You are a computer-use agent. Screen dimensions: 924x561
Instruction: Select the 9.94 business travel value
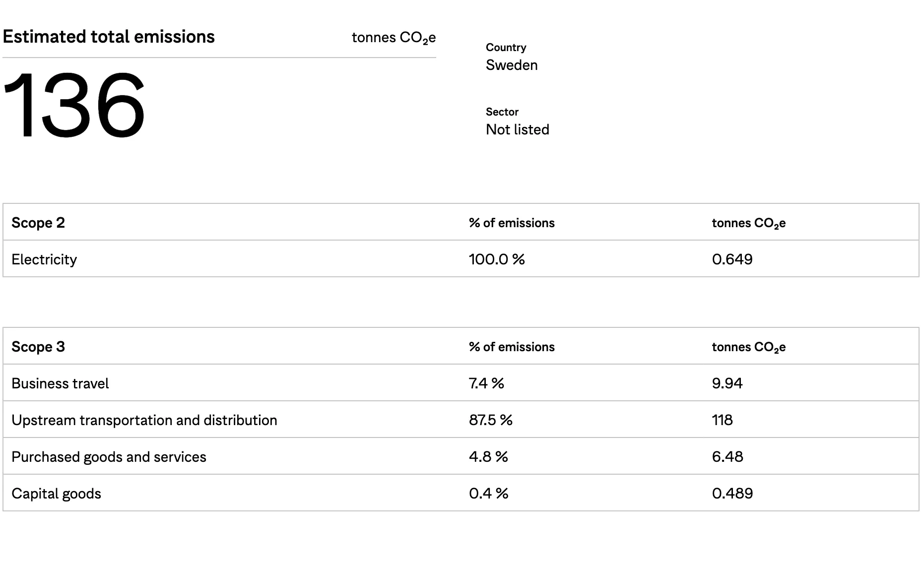point(727,383)
